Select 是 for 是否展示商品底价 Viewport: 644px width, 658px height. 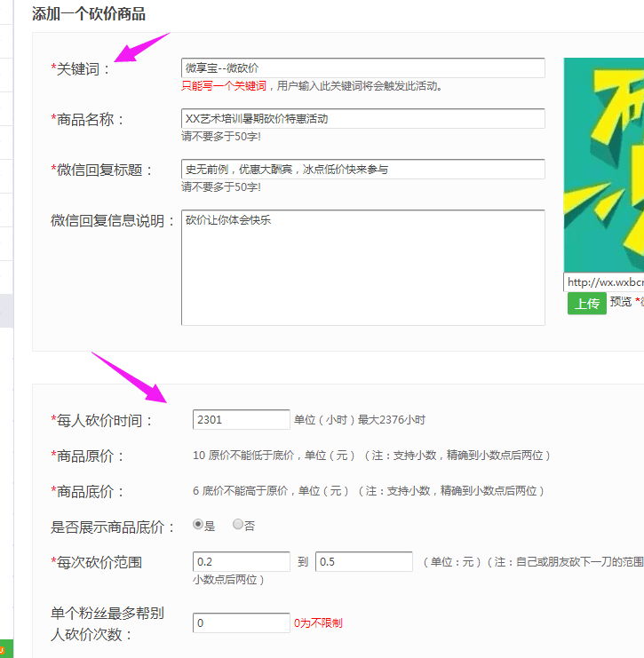click(x=198, y=524)
